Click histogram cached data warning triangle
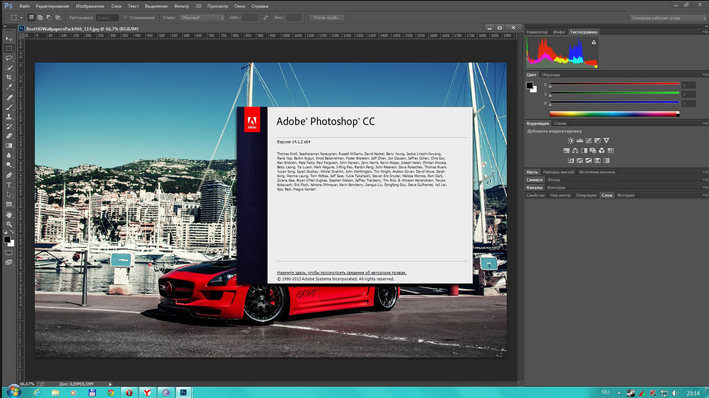 coord(594,42)
